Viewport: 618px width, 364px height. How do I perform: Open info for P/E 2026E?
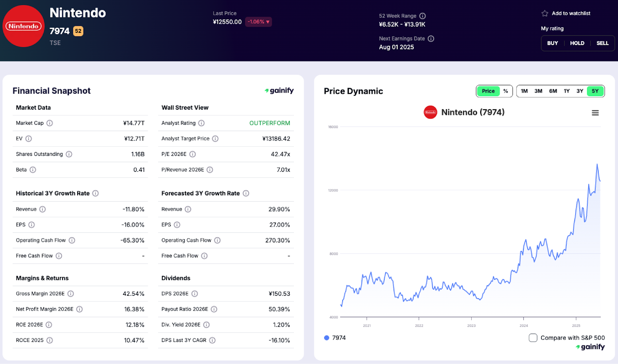[x=193, y=154]
